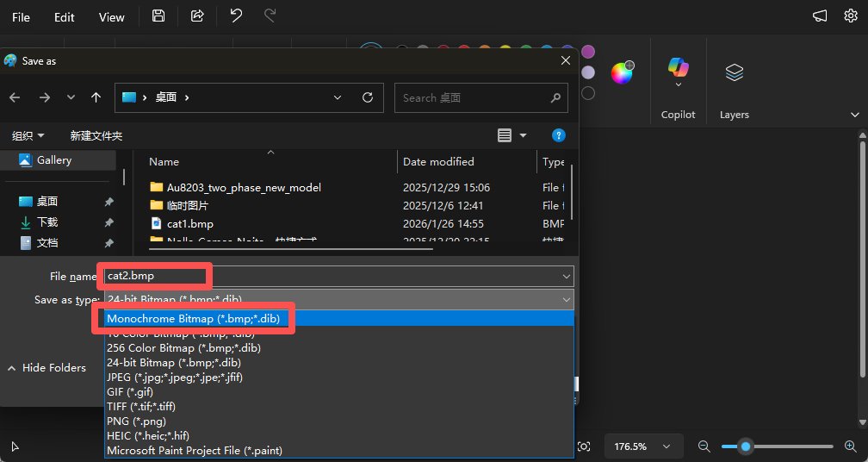Open the Edit menu in Paint
The height and width of the screenshot is (462, 868).
tap(65, 17)
